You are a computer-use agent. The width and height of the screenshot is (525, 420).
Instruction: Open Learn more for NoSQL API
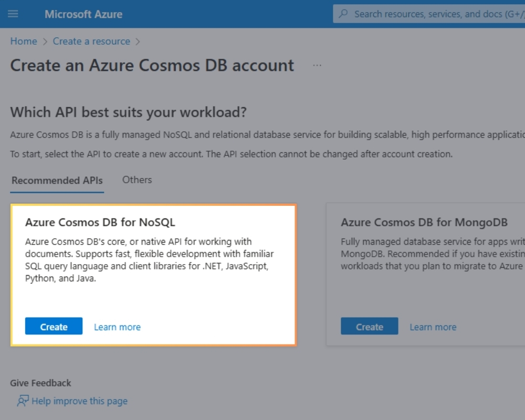coord(117,327)
